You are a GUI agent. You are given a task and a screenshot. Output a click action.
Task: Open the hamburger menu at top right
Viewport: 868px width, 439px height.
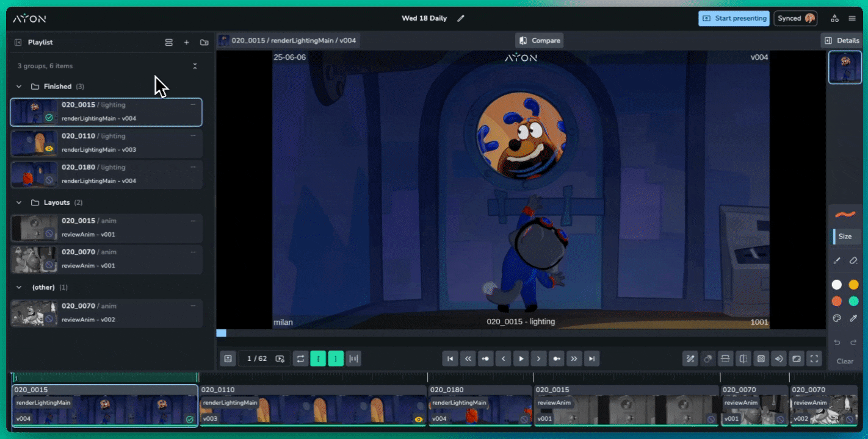coord(852,18)
